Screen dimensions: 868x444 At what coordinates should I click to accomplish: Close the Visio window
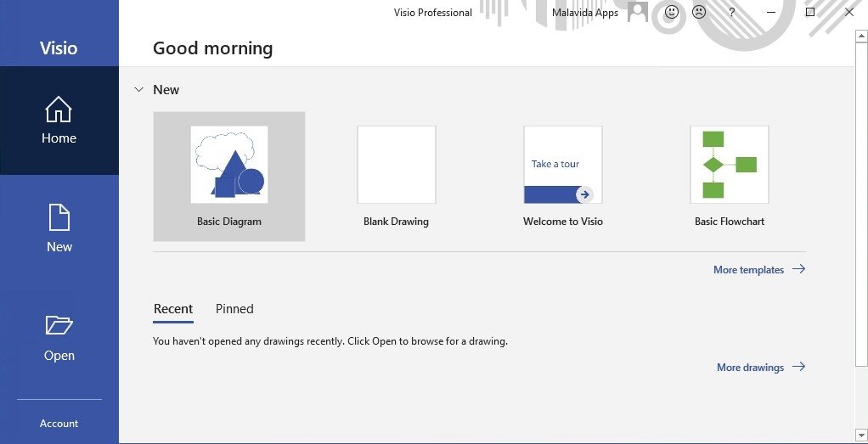tap(848, 12)
